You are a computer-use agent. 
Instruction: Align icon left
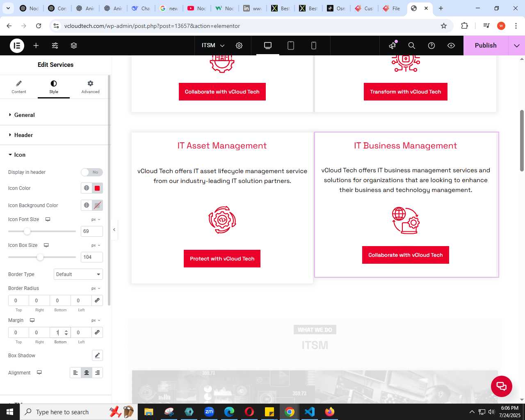click(75, 373)
